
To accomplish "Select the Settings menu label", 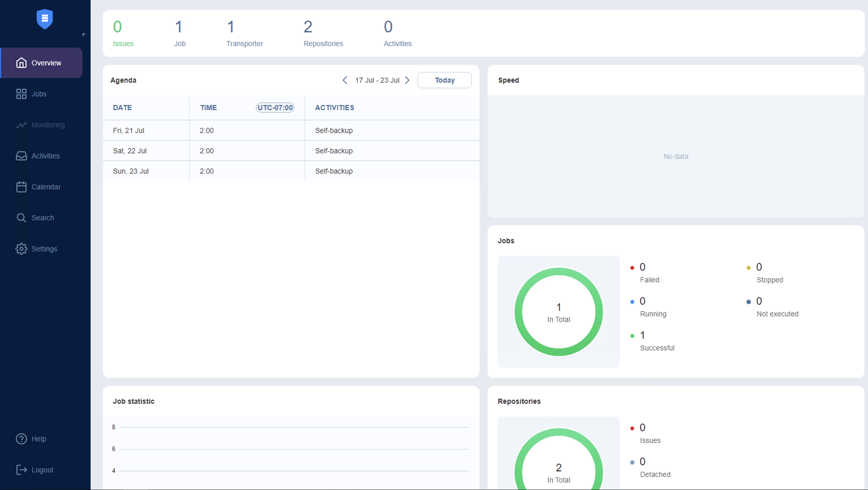I will click(44, 249).
